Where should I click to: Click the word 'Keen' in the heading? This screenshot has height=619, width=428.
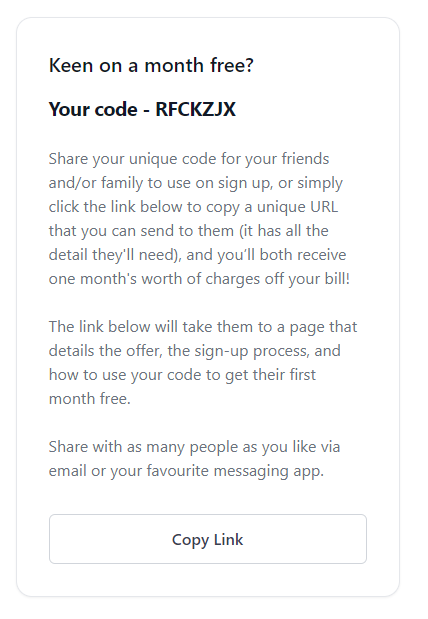point(71,66)
